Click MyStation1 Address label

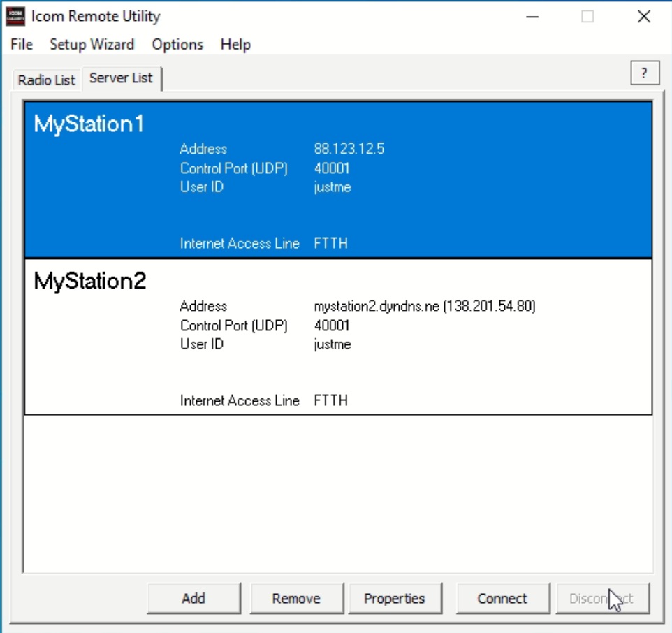click(x=203, y=149)
